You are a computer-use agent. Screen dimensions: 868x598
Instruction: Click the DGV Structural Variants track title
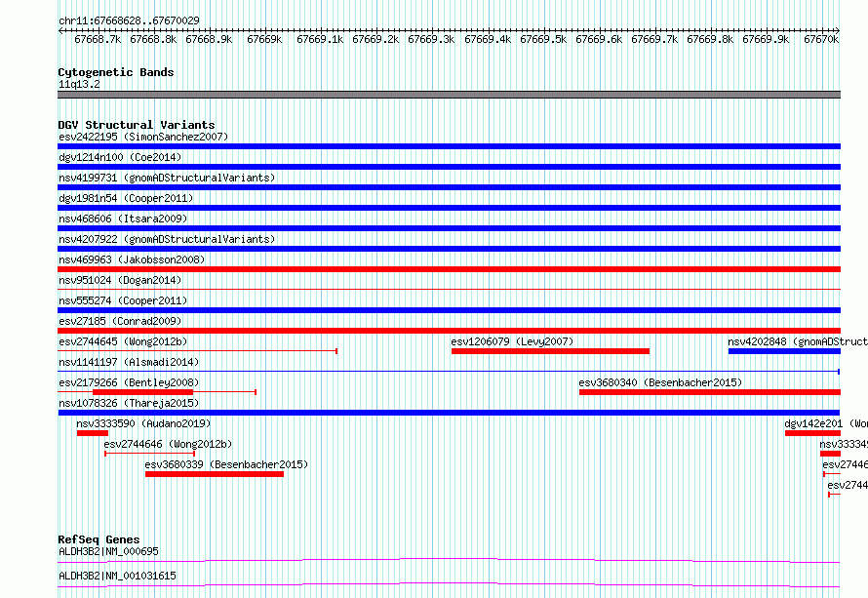coord(137,125)
